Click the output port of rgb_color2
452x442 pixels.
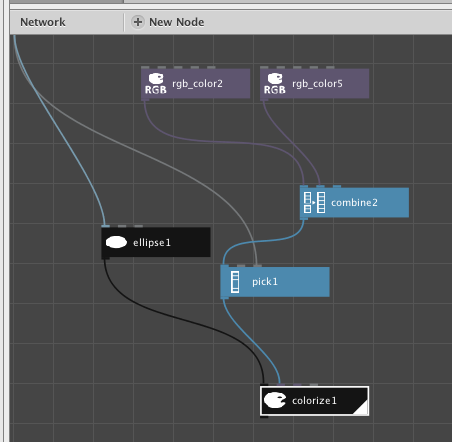[x=145, y=100]
